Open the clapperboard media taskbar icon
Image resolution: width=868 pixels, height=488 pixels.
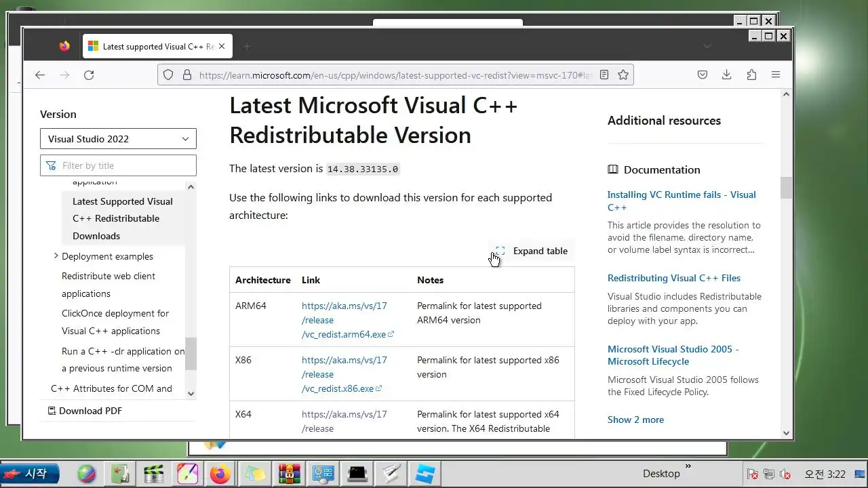pyautogui.click(x=154, y=474)
